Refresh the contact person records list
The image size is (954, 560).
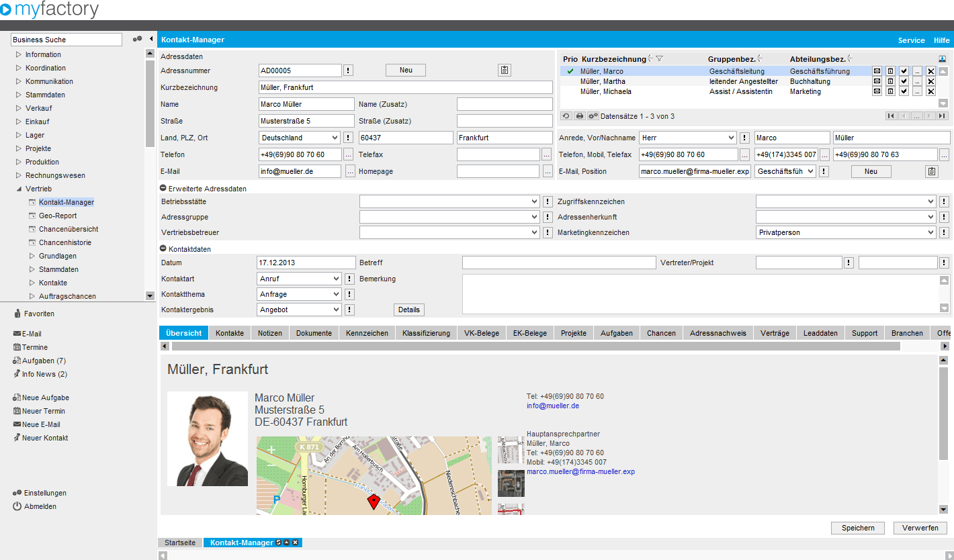[566, 116]
